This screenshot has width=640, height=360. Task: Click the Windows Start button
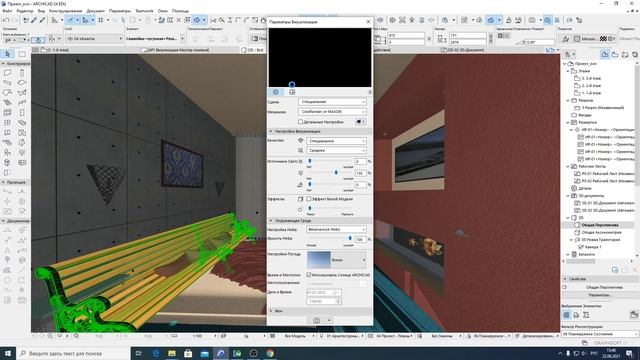(8, 353)
